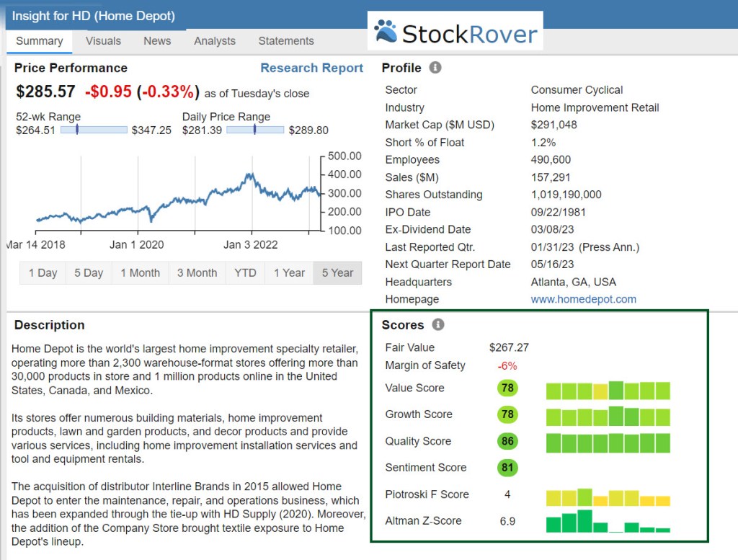Screen dimensions: 738x560
Task: Switch to the Visuals tab
Action: click(103, 41)
